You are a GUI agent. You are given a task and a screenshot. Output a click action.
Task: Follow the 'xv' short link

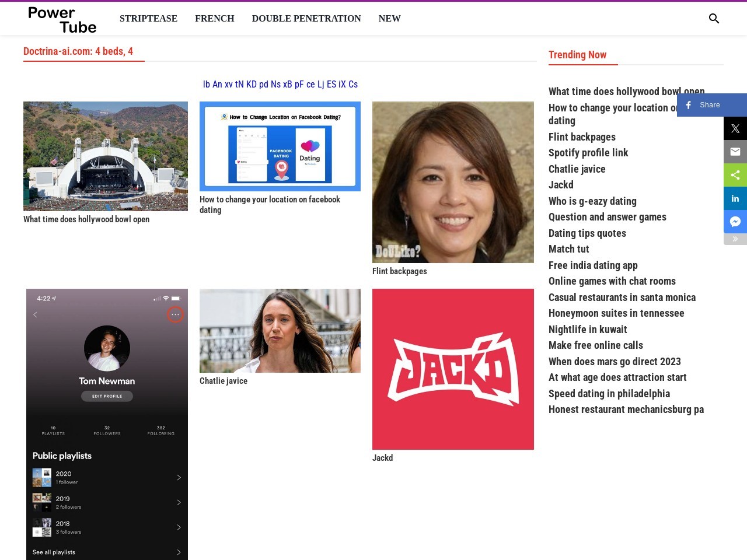[x=229, y=84]
